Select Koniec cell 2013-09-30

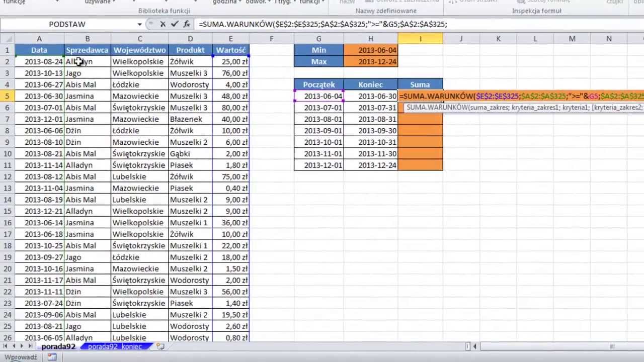pyautogui.click(x=371, y=131)
